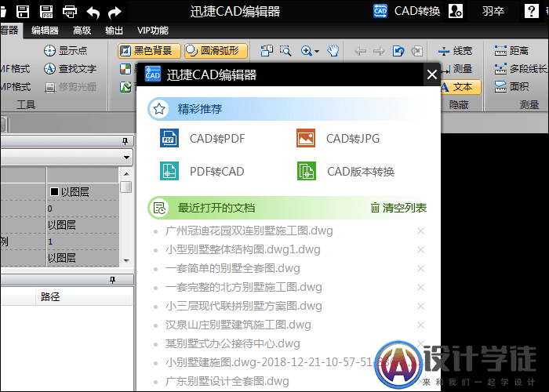Click 查找文字 tool

pyautogui.click(x=70, y=69)
